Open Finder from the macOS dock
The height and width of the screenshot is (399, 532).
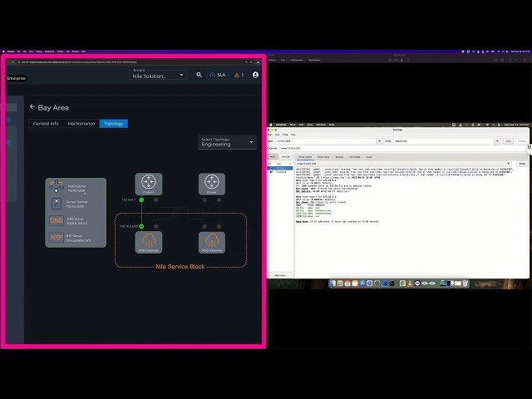[x=332, y=283]
